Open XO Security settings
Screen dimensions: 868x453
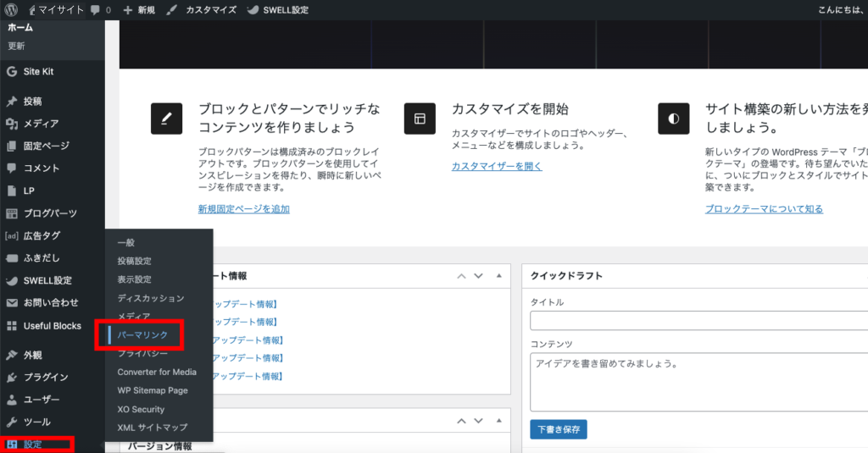click(x=141, y=409)
